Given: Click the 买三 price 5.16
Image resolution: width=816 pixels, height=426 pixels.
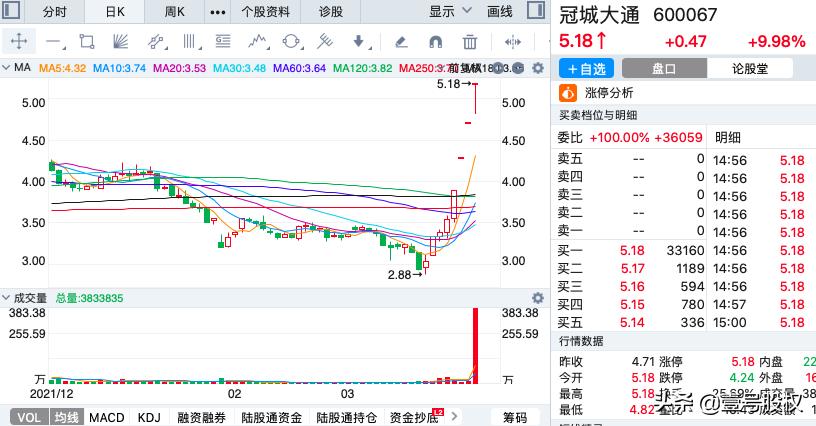Looking at the screenshot, I should [x=632, y=287].
